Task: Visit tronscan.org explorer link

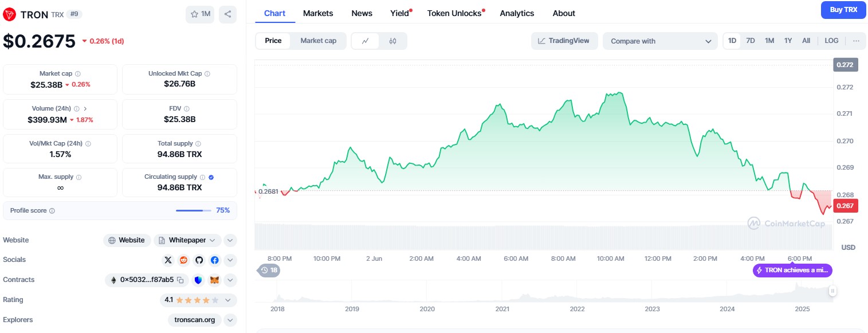Action: pos(195,320)
